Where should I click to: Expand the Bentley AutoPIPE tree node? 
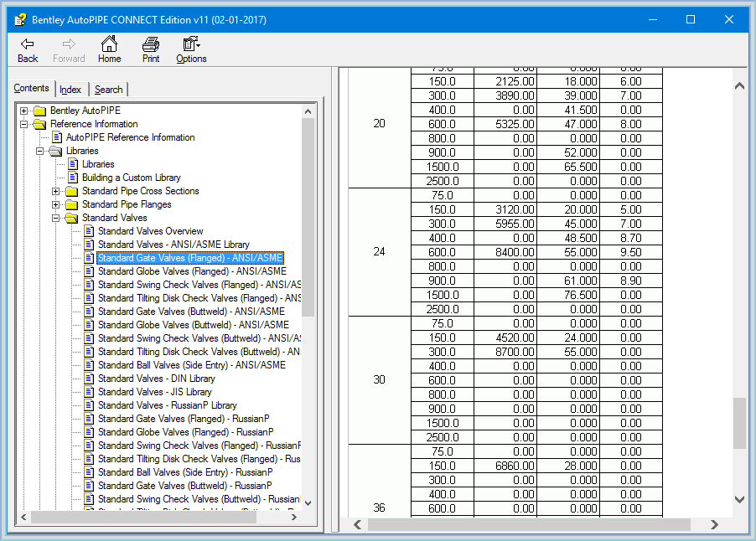24,111
